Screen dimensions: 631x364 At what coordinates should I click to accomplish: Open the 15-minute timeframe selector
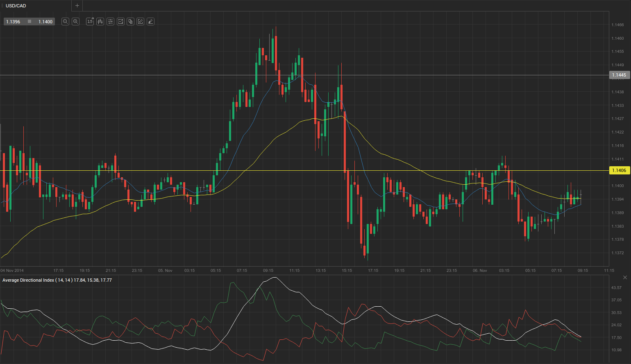[90, 22]
